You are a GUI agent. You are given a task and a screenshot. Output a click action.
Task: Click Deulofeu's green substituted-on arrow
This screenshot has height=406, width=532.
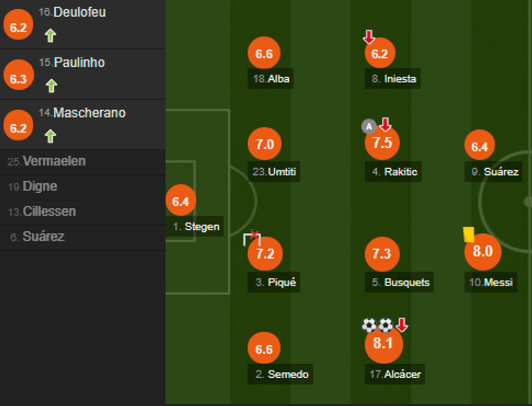(x=50, y=36)
